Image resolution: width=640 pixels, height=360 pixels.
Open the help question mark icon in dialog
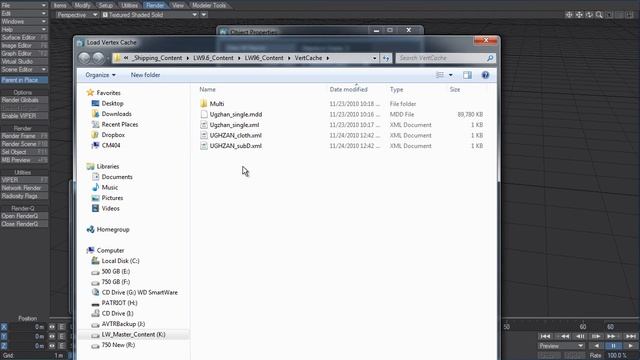pyautogui.click(x=485, y=75)
